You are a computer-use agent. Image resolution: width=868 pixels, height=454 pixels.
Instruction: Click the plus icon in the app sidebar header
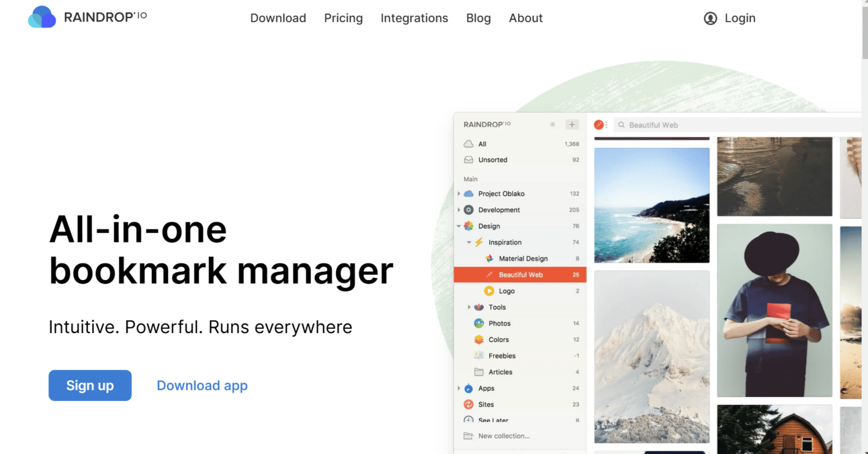pyautogui.click(x=572, y=124)
